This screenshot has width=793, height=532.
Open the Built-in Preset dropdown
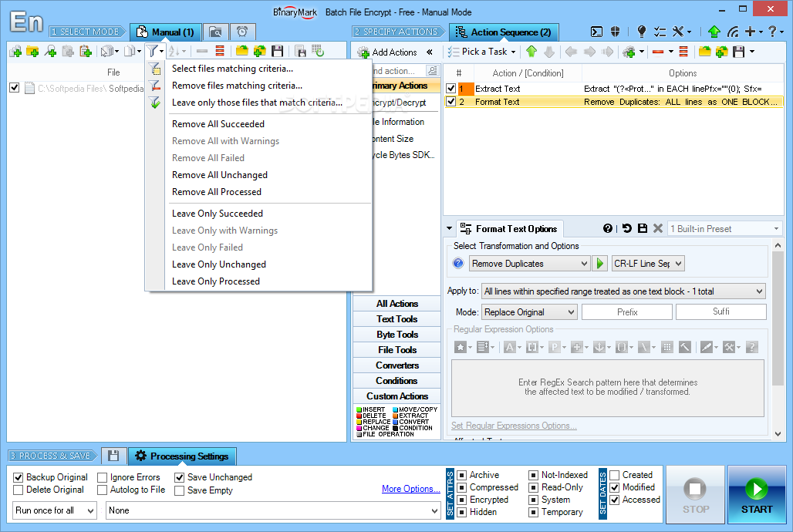(724, 229)
